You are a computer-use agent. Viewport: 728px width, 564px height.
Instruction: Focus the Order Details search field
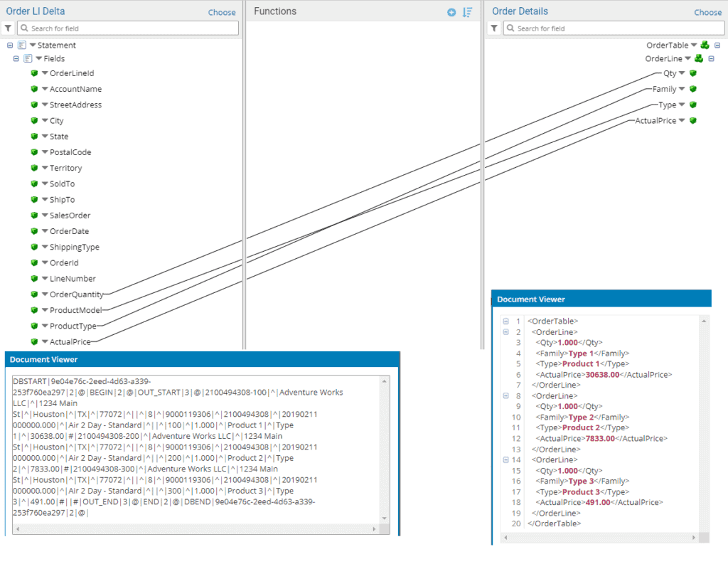point(614,28)
